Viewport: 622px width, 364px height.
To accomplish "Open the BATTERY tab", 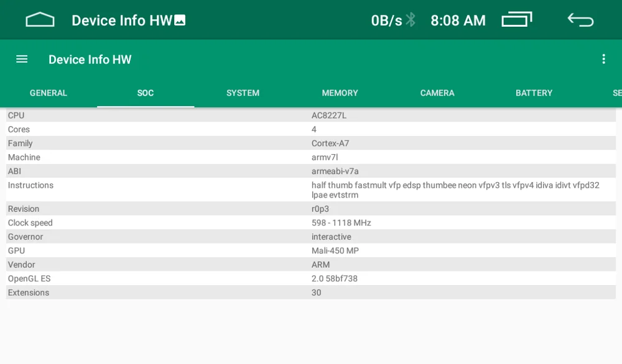I will click(x=534, y=93).
